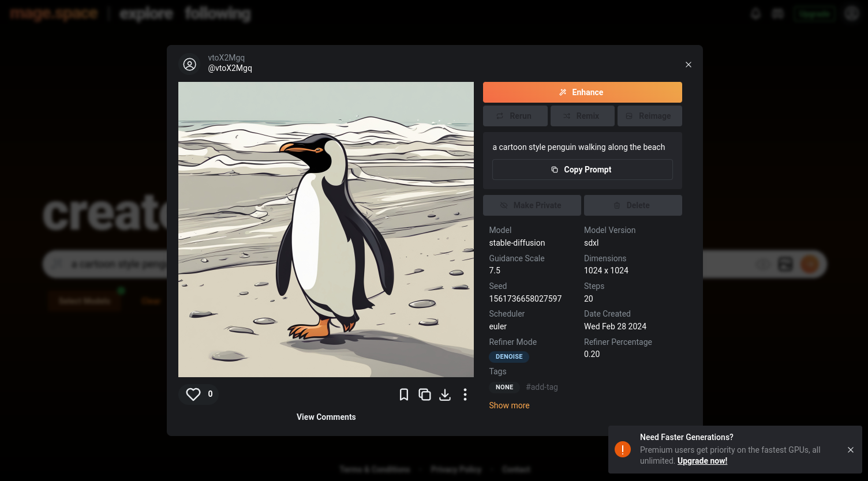This screenshot has width=868, height=481.
Task: Copy the prompt text
Action: pos(582,170)
